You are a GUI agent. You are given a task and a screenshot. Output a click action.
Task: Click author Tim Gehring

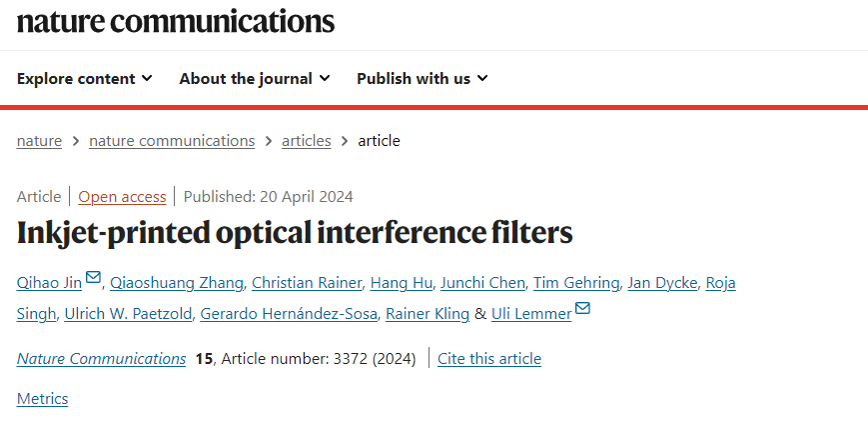[x=576, y=283]
